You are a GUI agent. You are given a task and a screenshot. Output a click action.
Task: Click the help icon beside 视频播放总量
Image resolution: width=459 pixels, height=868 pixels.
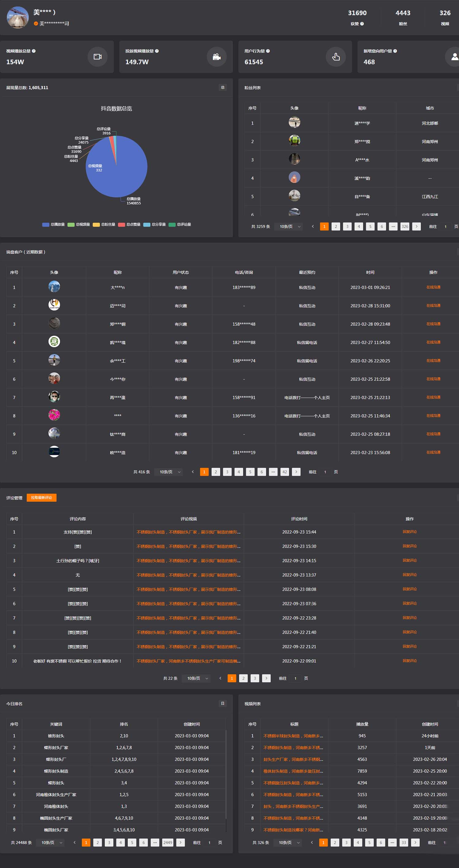click(x=34, y=51)
